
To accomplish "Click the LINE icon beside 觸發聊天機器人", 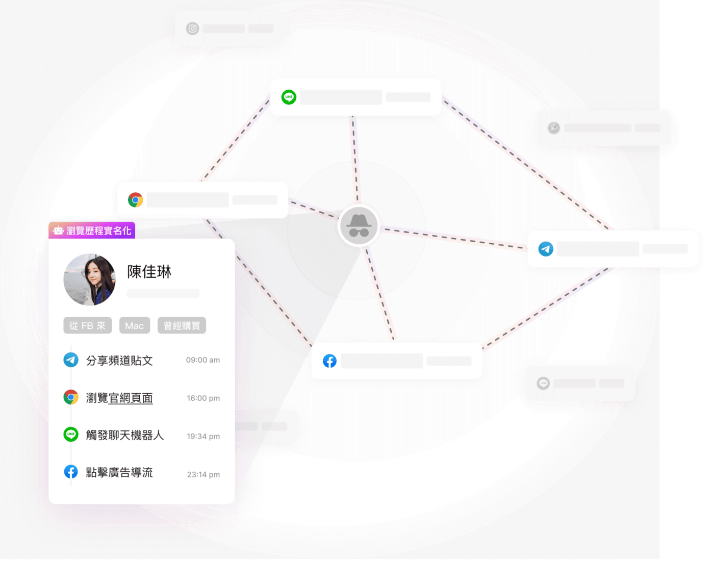I will click(71, 434).
